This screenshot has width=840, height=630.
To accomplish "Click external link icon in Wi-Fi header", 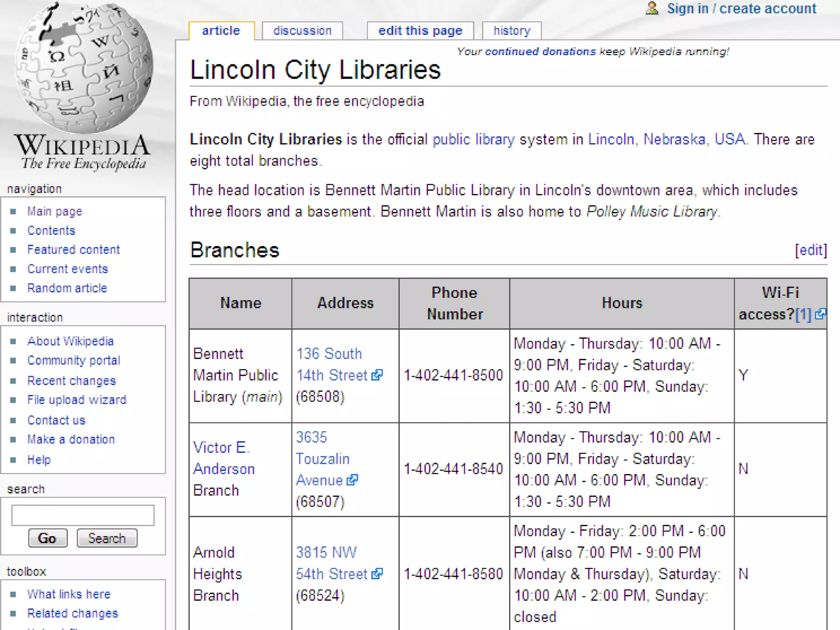I will coord(820,314).
